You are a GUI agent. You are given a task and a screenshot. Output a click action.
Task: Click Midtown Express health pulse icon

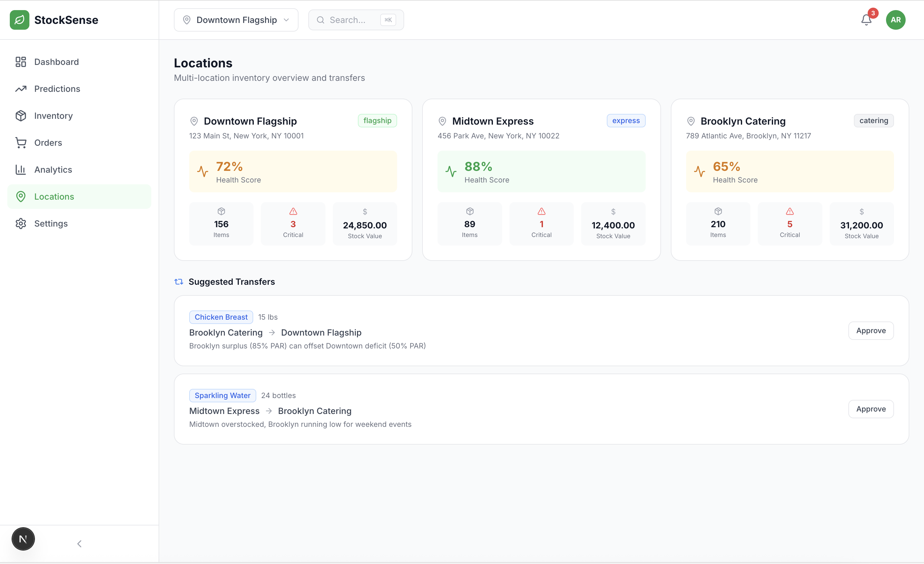pos(451,171)
